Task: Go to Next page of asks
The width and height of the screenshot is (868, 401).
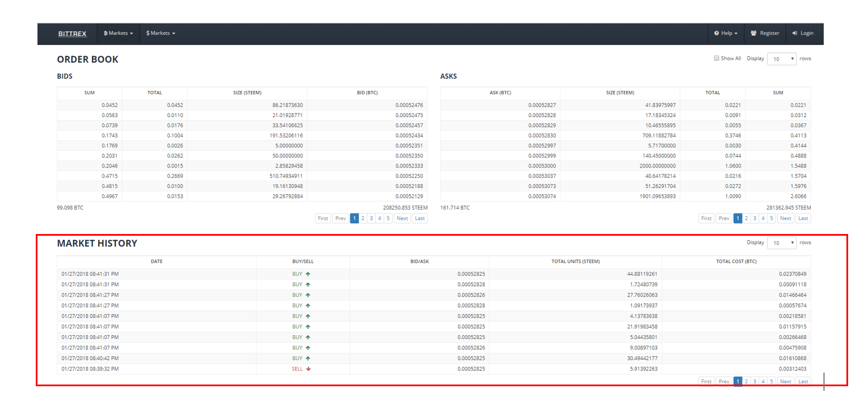Action: [786, 218]
